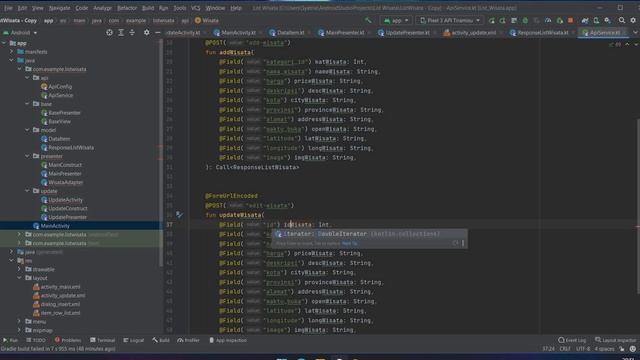Open the Terminal tool window

click(102, 340)
